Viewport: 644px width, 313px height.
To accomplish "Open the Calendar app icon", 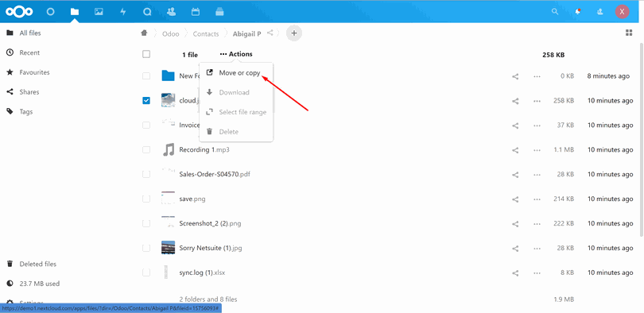I will [196, 12].
